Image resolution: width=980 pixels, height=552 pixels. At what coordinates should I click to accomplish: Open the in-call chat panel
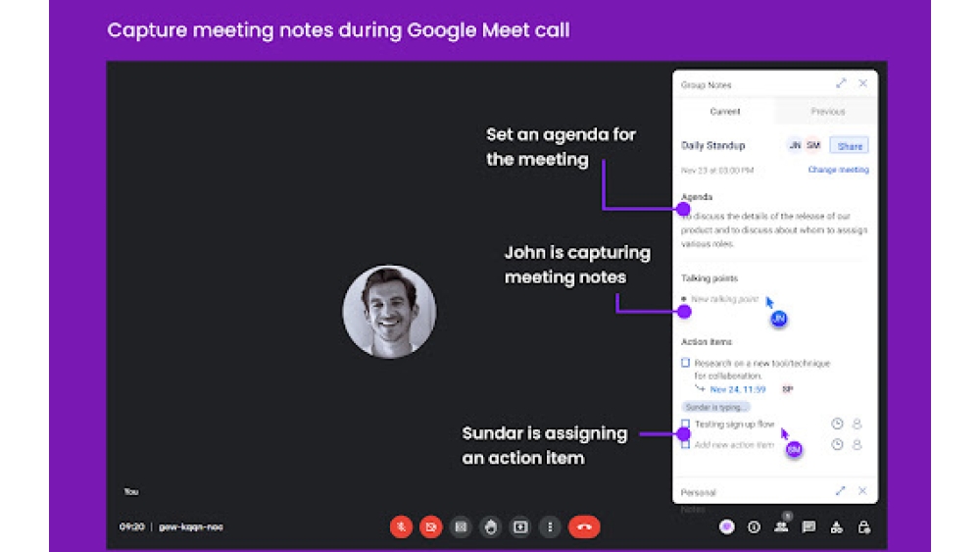808,527
